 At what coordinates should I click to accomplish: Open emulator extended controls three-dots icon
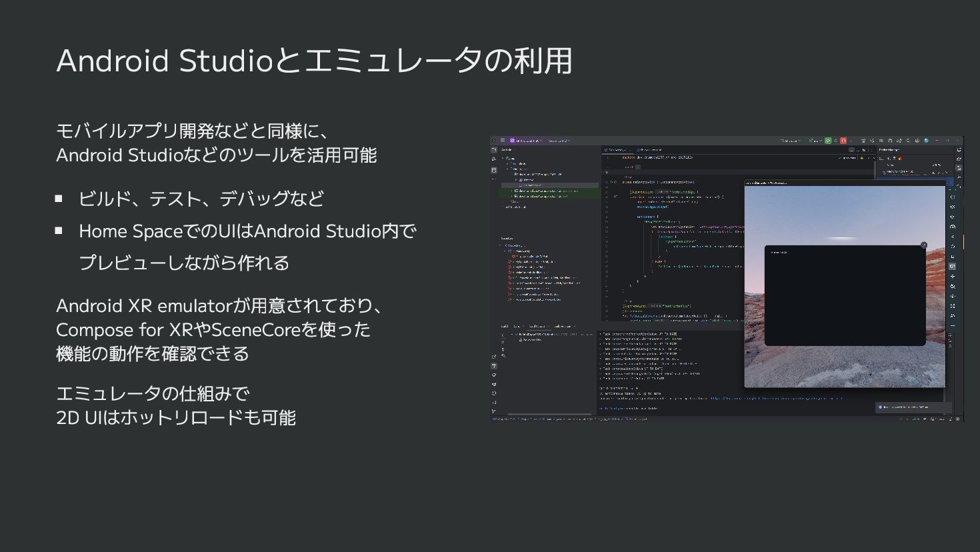(953, 325)
